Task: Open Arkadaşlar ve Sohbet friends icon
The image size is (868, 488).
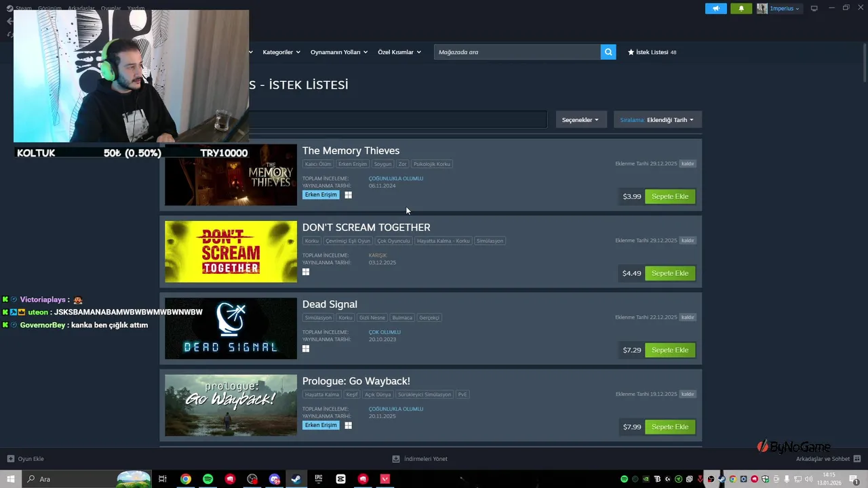Action: [857, 459]
